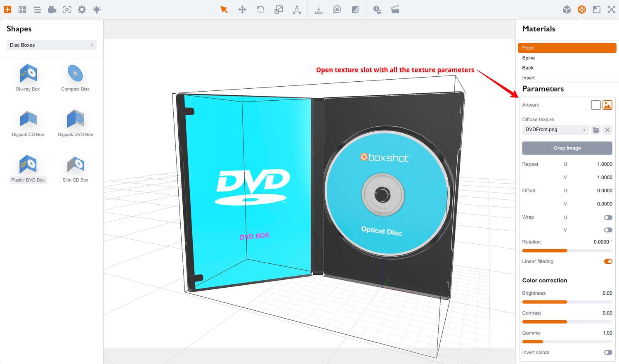Browse for DVDFront.png texture file folder icon
This screenshot has width=619, height=364.
pyautogui.click(x=596, y=130)
